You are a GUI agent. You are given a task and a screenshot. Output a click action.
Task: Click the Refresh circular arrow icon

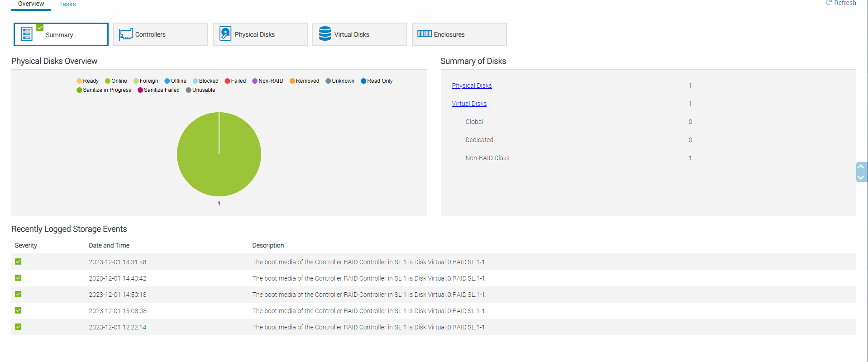pos(829,3)
